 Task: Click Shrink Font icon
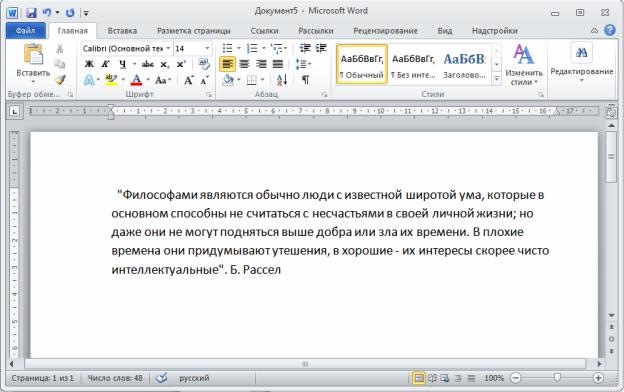(x=205, y=80)
